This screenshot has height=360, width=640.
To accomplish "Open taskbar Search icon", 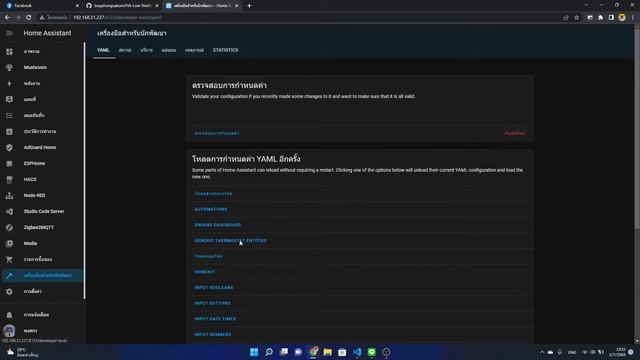I will (x=269, y=352).
